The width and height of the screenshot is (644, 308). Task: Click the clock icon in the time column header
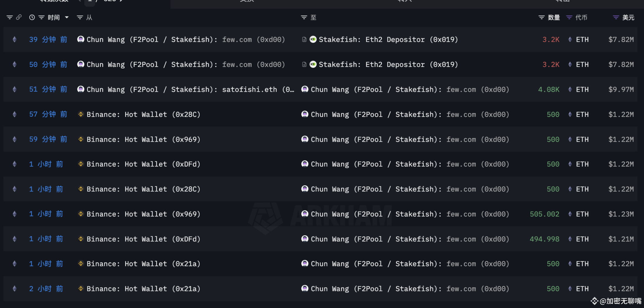[x=32, y=17]
